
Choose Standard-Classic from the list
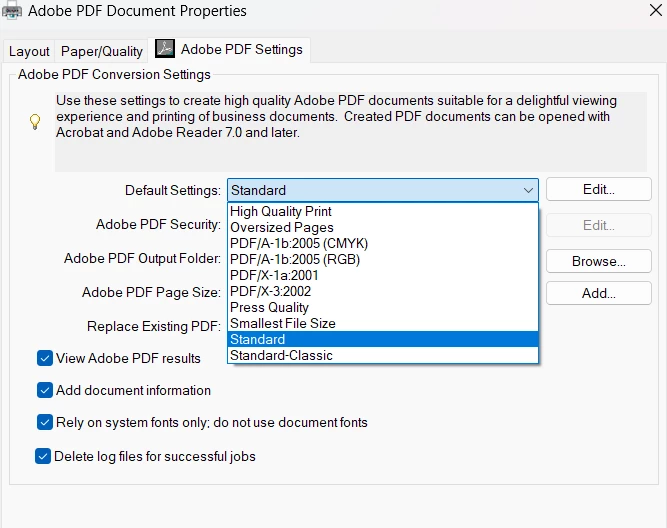click(x=383, y=355)
